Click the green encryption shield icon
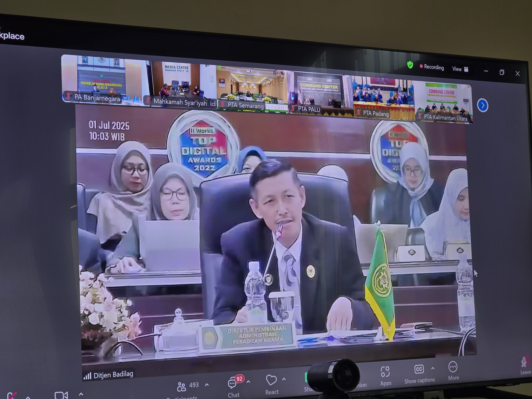 pos(410,65)
